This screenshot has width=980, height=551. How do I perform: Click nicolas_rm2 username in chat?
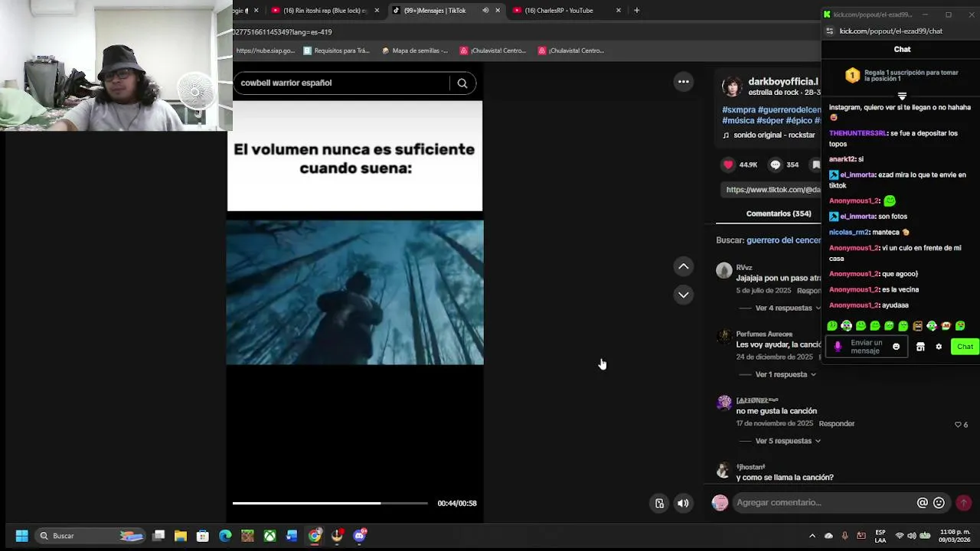849,232
